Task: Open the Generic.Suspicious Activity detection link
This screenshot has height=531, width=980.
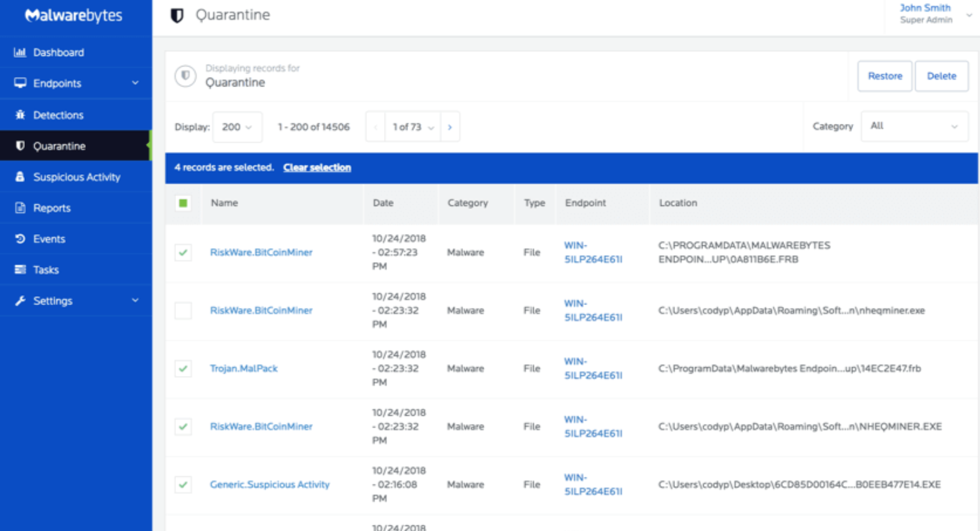Action: click(x=269, y=484)
